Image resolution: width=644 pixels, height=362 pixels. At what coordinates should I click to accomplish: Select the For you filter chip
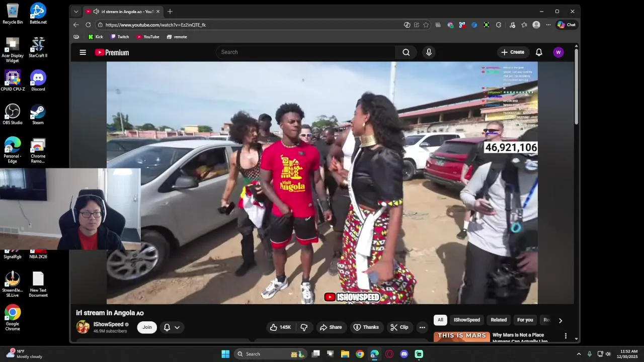point(525,320)
